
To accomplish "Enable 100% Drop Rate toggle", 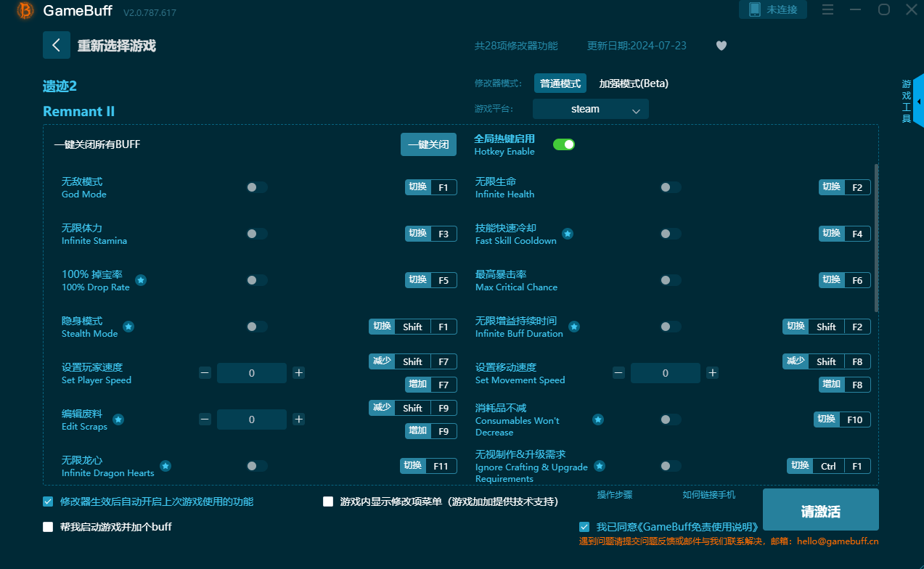I will coord(257,280).
